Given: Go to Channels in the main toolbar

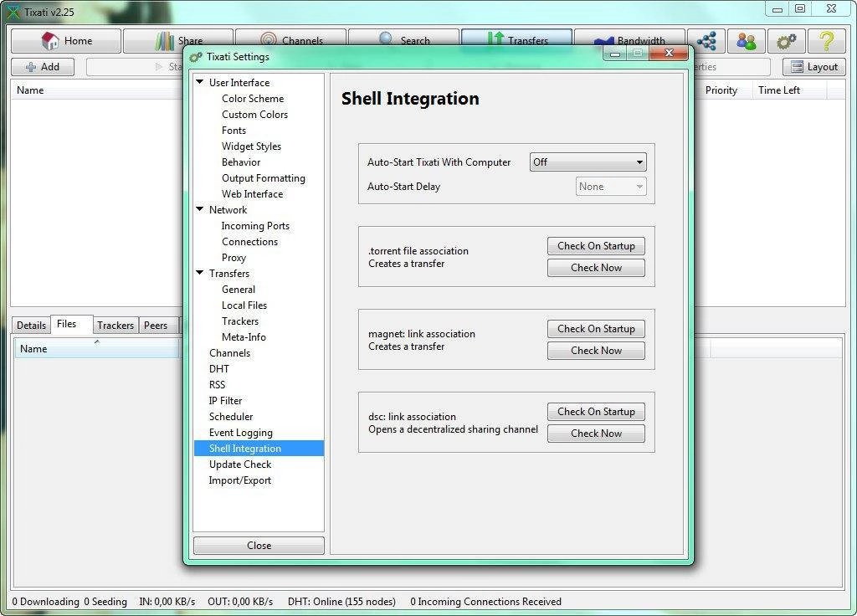Looking at the screenshot, I should pos(290,40).
